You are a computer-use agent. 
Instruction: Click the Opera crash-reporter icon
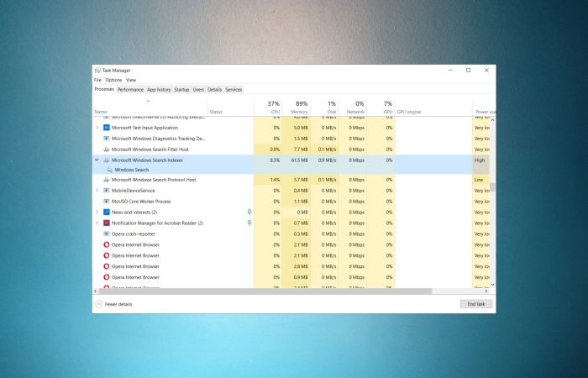click(107, 234)
